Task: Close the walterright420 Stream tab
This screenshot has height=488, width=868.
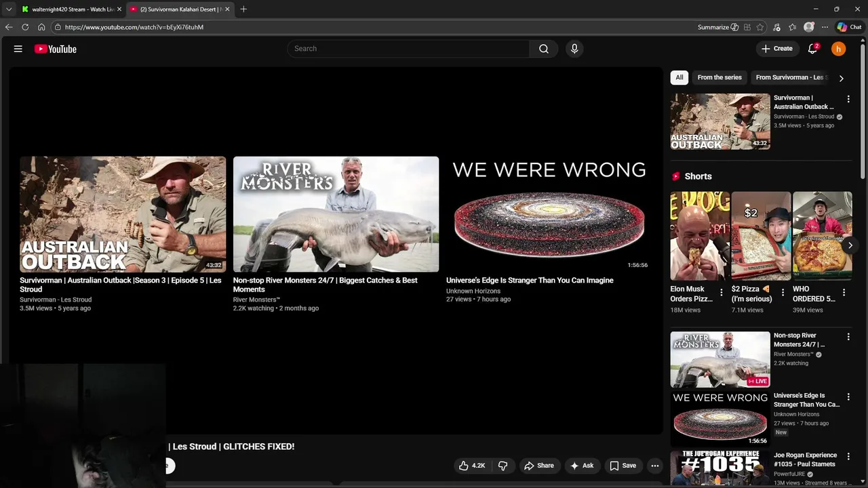Action: tap(119, 9)
